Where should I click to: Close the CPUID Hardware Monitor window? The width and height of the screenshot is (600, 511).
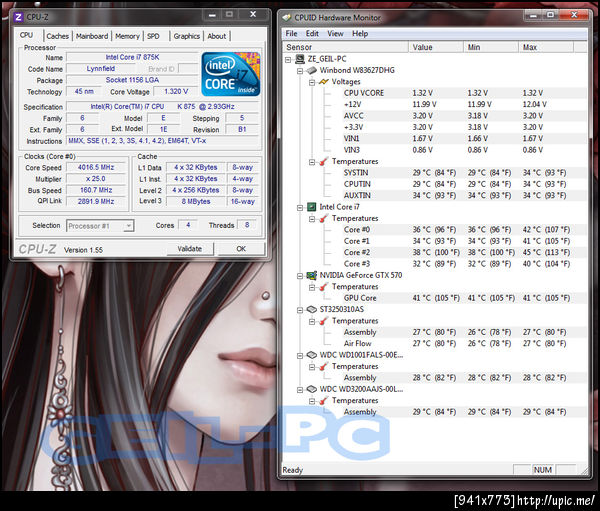573,15
